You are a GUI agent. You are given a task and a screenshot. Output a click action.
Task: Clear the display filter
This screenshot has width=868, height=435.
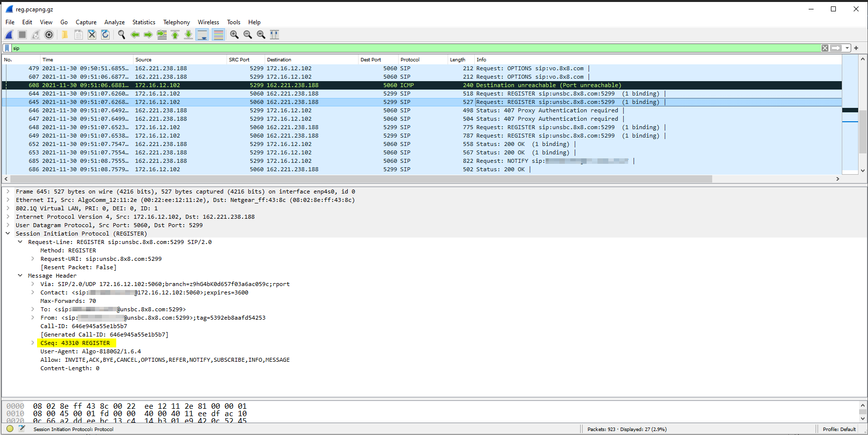825,48
